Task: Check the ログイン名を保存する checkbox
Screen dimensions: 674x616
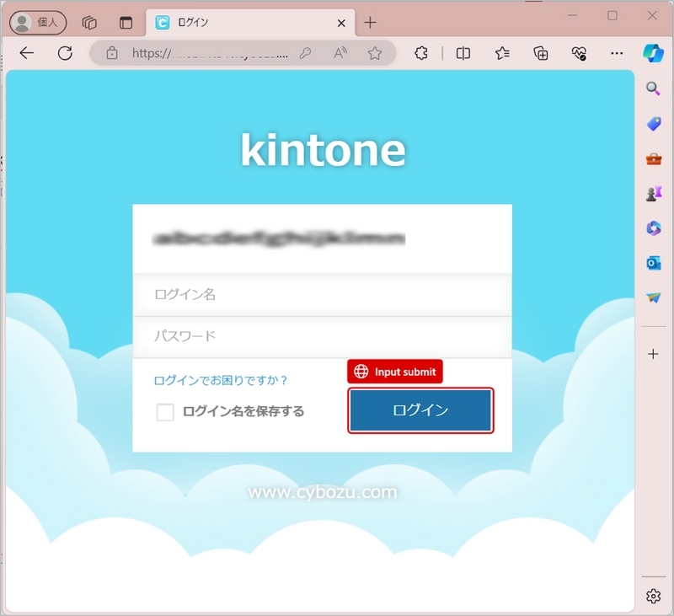Action: point(165,412)
